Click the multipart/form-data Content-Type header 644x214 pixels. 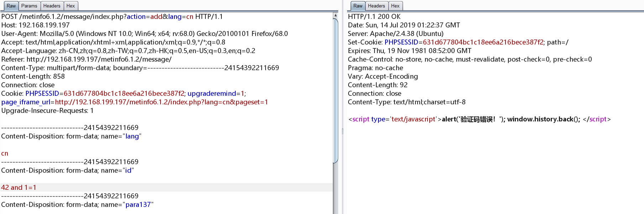(x=140, y=68)
